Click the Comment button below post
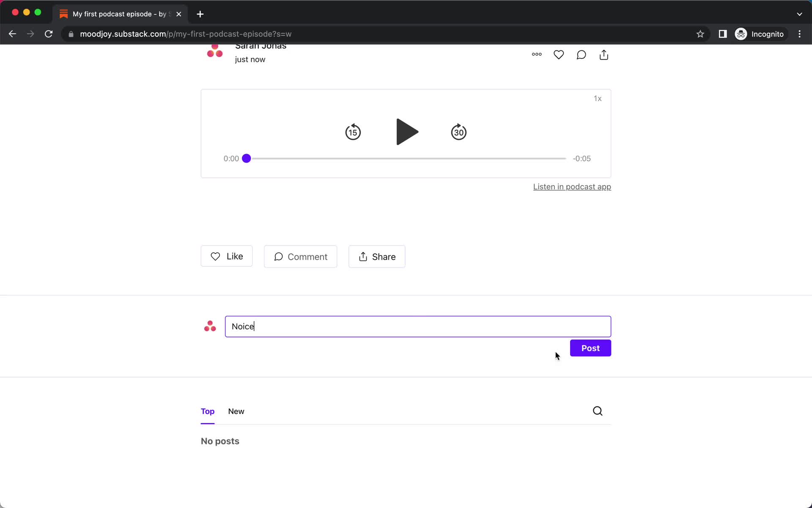Viewport: 812px width, 508px height. click(301, 257)
